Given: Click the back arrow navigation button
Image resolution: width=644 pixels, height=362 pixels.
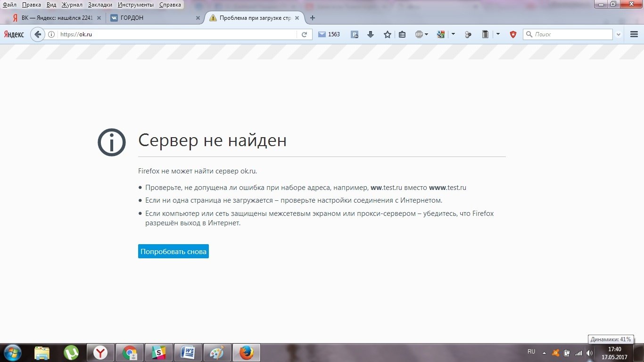Looking at the screenshot, I should [38, 34].
